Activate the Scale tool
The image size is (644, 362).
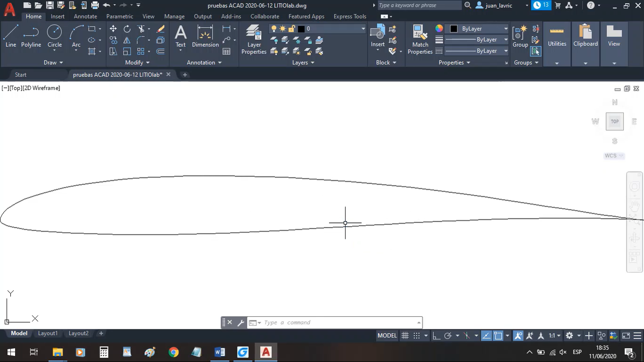click(127, 51)
